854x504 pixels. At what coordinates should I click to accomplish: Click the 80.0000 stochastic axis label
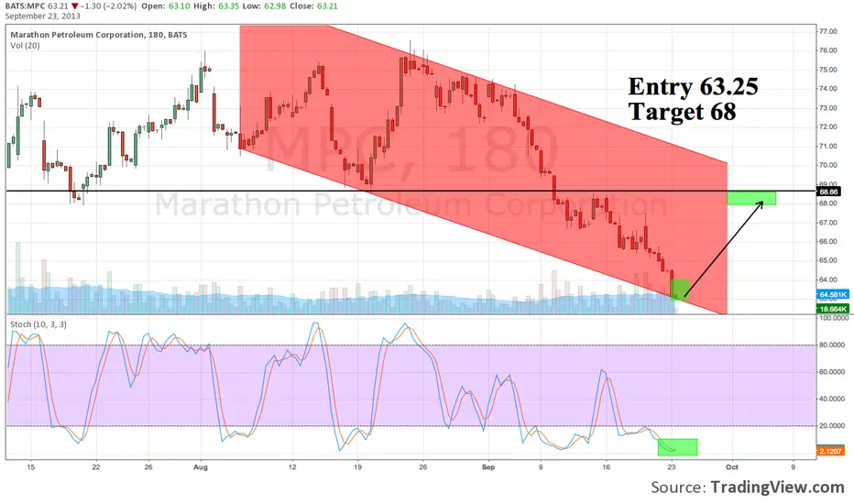(x=832, y=345)
